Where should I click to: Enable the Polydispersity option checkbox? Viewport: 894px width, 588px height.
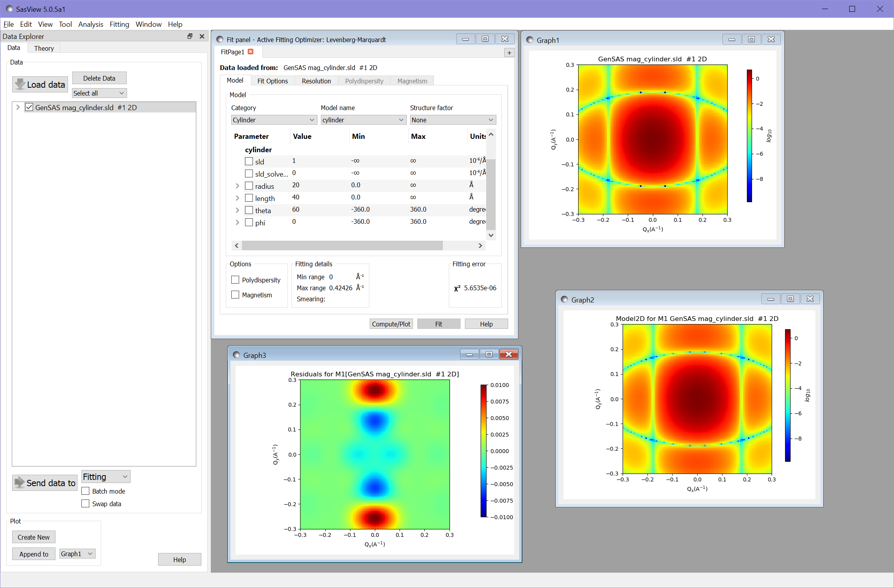point(235,280)
